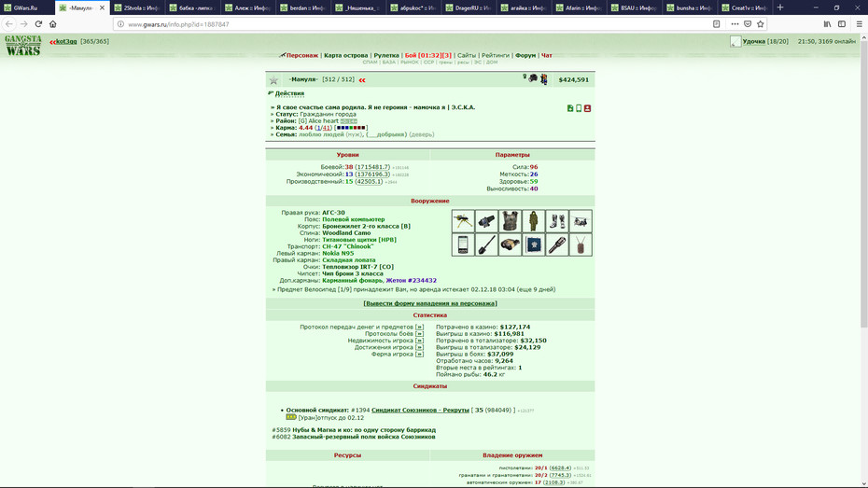Click the CH-47 "Chinook" transport link
The image size is (868, 488).
click(347, 246)
